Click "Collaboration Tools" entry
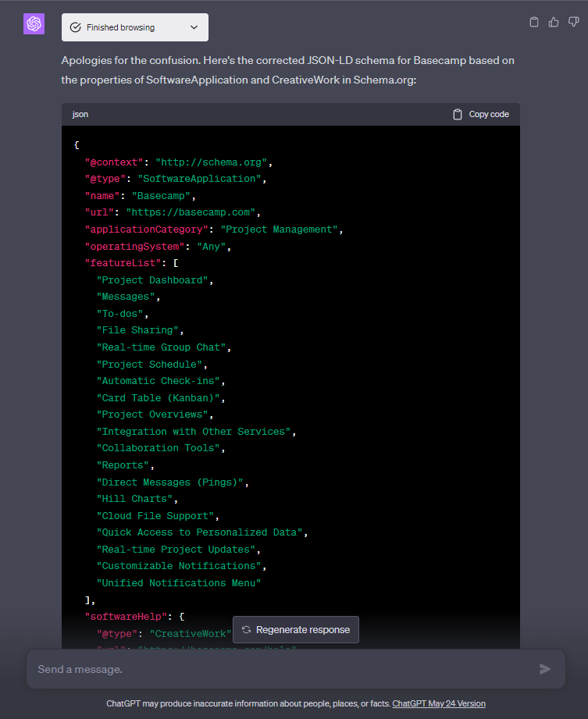588x719 pixels. 159,448
